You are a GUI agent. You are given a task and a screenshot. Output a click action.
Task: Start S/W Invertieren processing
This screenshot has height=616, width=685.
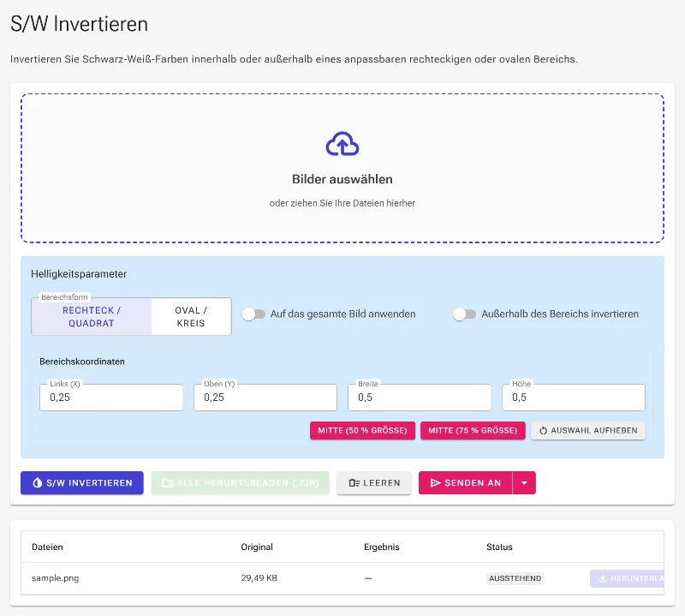[x=81, y=482]
